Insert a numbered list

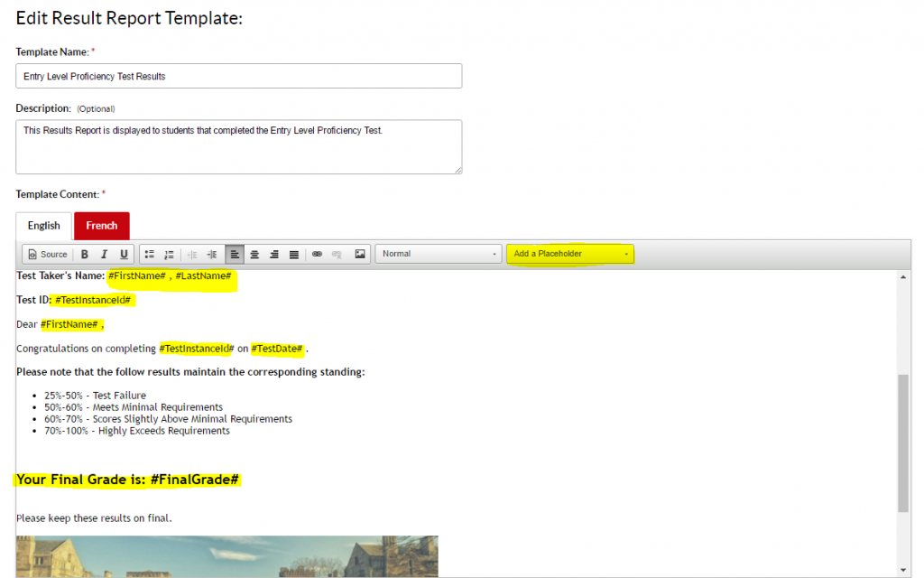click(169, 254)
